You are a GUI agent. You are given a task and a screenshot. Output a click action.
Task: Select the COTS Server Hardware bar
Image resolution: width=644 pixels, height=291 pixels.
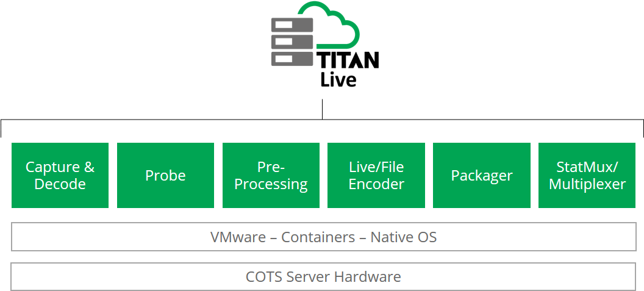pos(323,276)
